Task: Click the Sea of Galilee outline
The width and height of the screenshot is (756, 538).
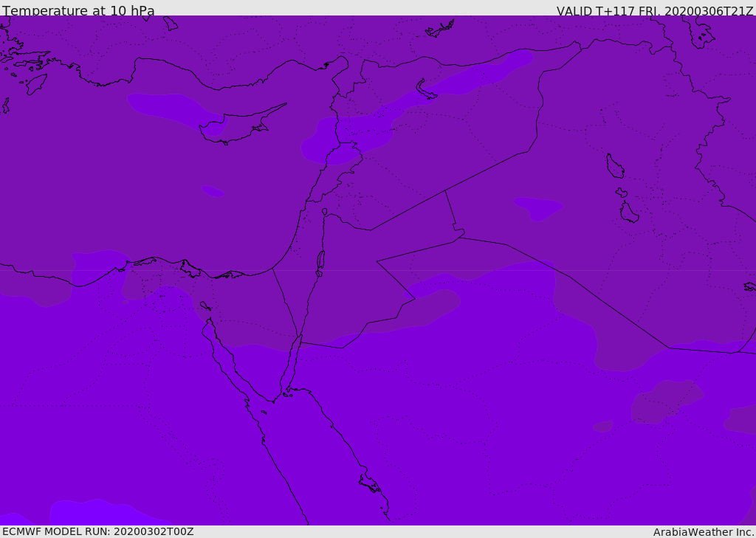Action: click(324, 212)
